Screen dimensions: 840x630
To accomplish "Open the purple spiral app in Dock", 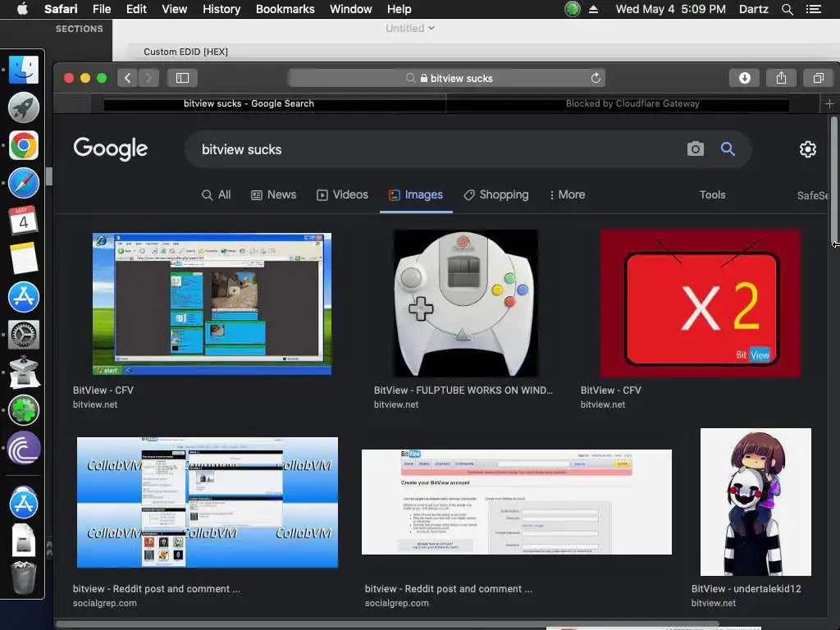I will (24, 448).
